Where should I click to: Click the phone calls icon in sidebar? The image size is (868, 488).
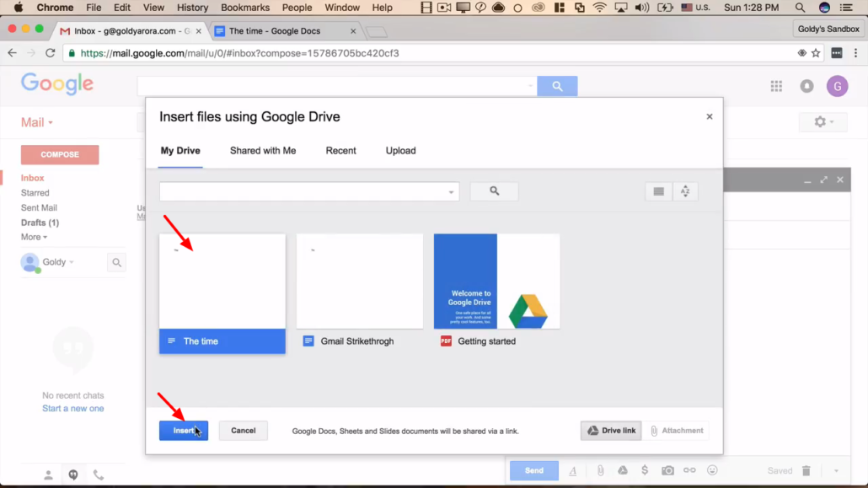click(98, 475)
